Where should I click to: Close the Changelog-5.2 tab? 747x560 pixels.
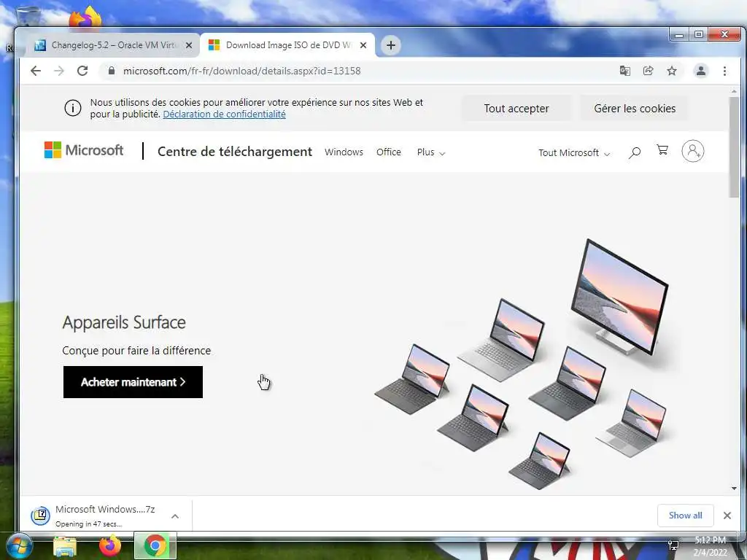point(189,45)
